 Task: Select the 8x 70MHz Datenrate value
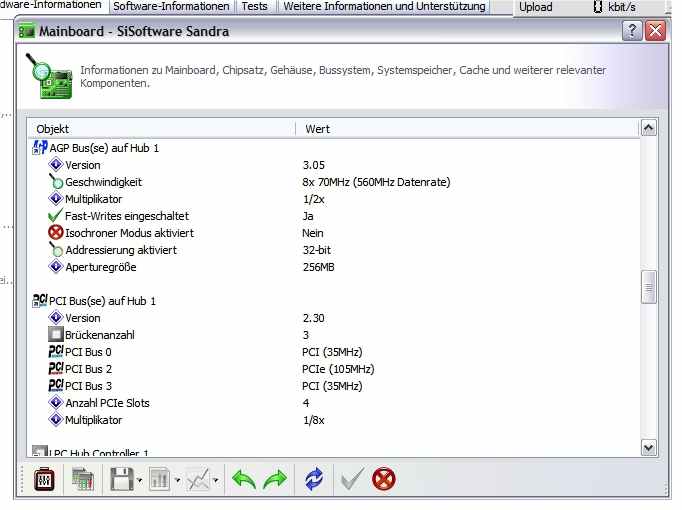click(376, 182)
